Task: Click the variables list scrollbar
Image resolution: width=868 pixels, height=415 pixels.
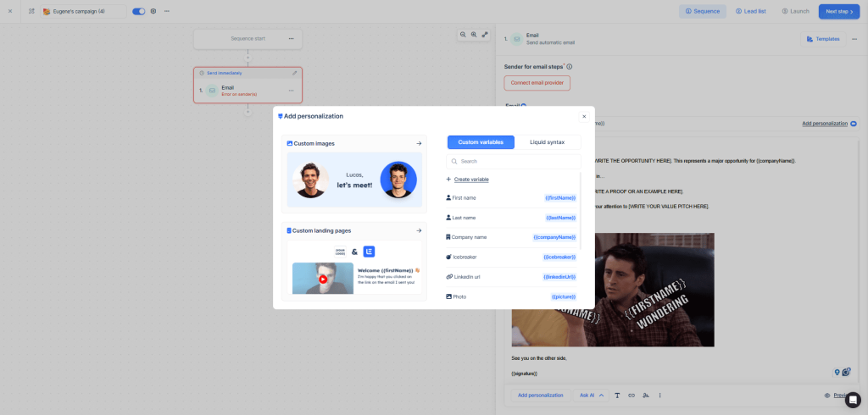Action: pyautogui.click(x=581, y=210)
